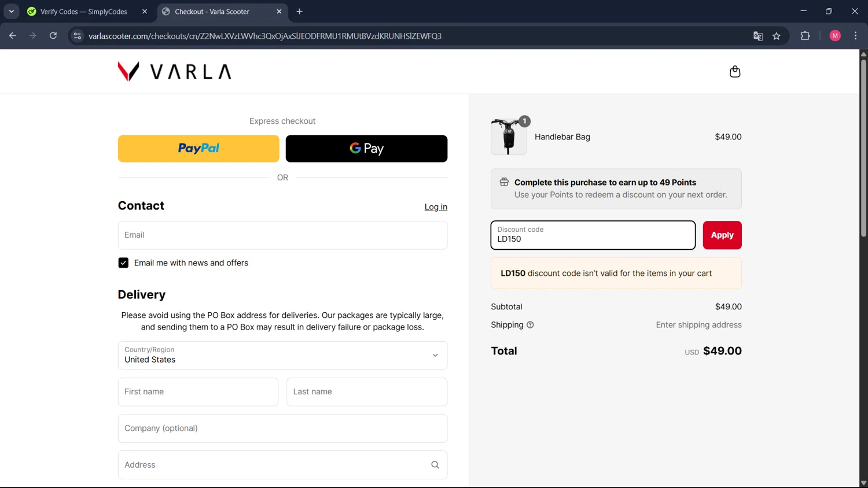The image size is (868, 488).
Task: Click the browser forward arrow
Action: (33, 36)
